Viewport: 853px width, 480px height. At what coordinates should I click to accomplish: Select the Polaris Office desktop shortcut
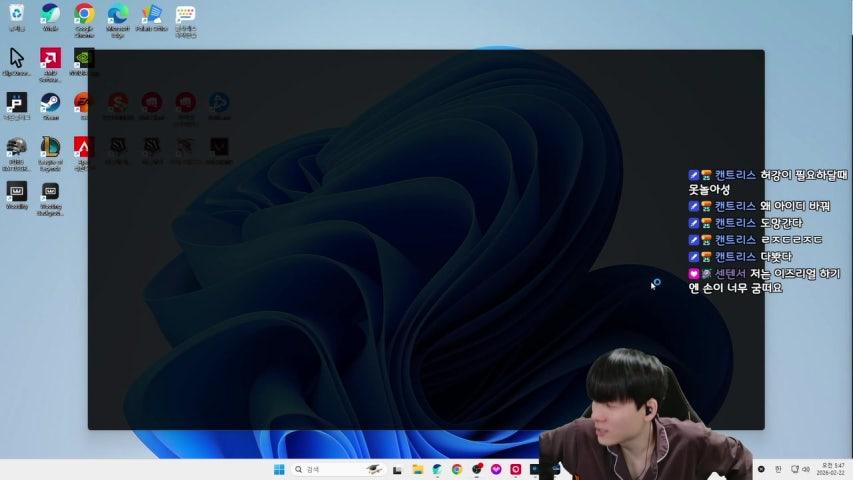[151, 14]
